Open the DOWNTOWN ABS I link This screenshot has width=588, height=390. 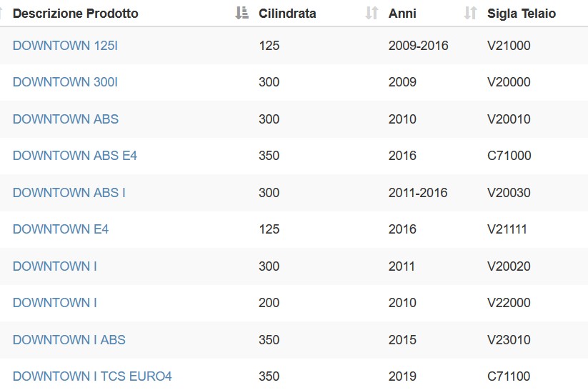tap(69, 192)
